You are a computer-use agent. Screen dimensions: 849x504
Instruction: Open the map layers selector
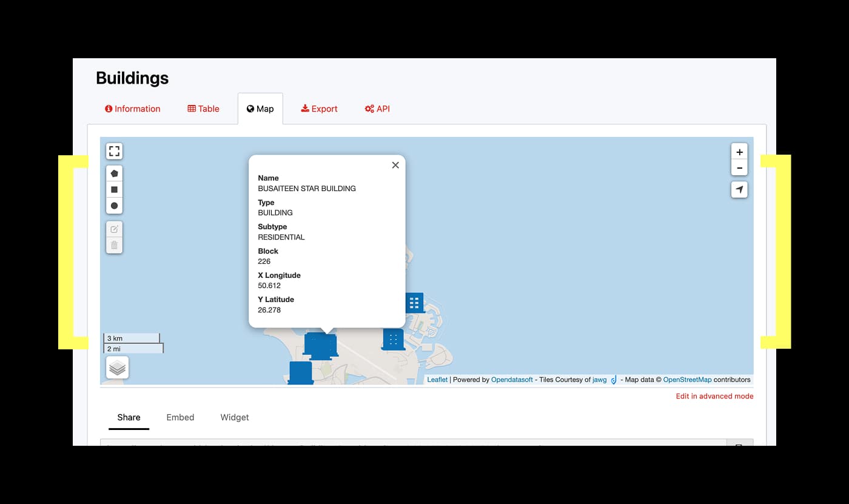117,368
